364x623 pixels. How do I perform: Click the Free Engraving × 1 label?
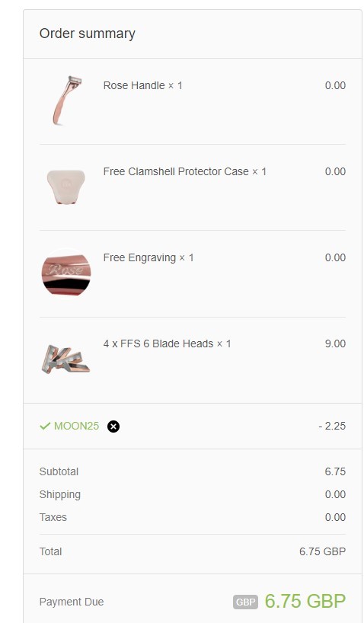(x=148, y=257)
